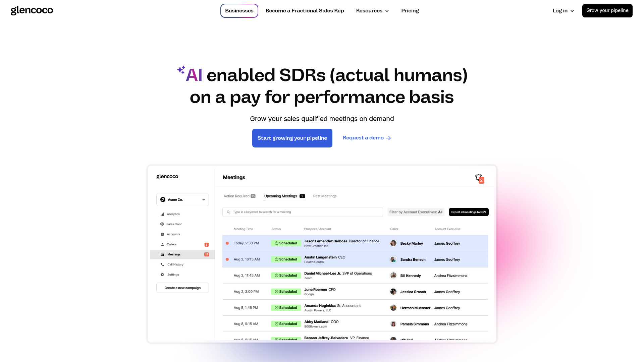Screen dimensions: 644x362
Task: Click red dot on Aug 2, 10:15 AM row
Action: [x=227, y=259]
